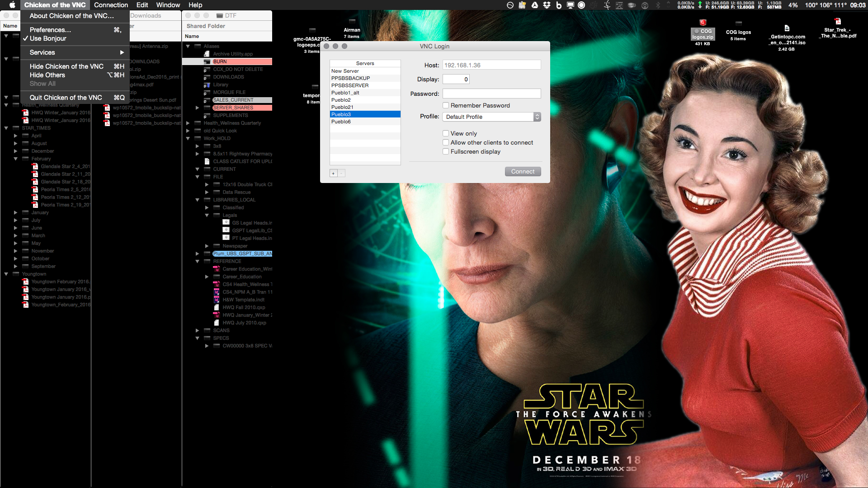
Task: Select PPSBSSERVER in the Servers list
Action: (350, 85)
